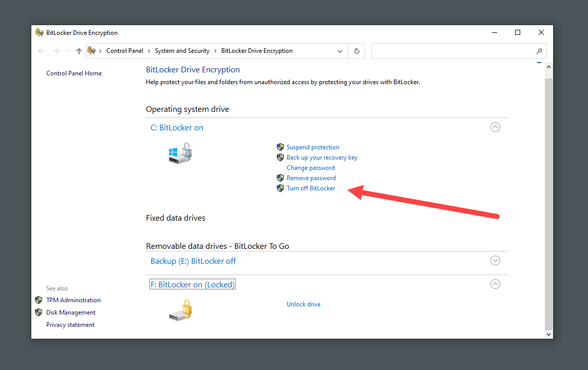Click the shield icon beside TPM Administration
Viewport: 588px width, 370px height.
(x=39, y=300)
